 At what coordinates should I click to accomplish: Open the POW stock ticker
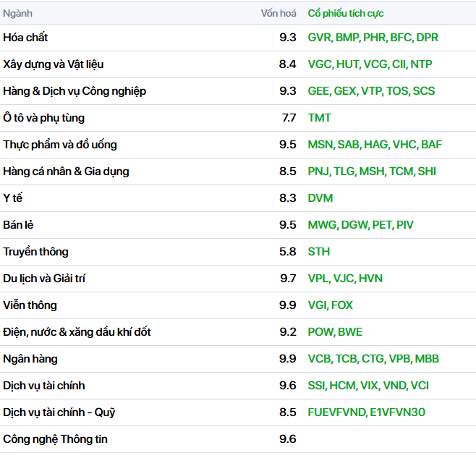321,332
